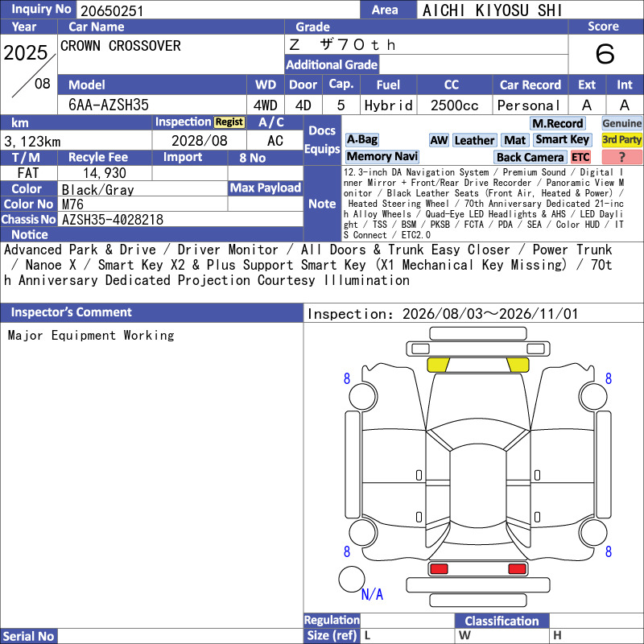Click the Smart Key badge

click(x=562, y=139)
